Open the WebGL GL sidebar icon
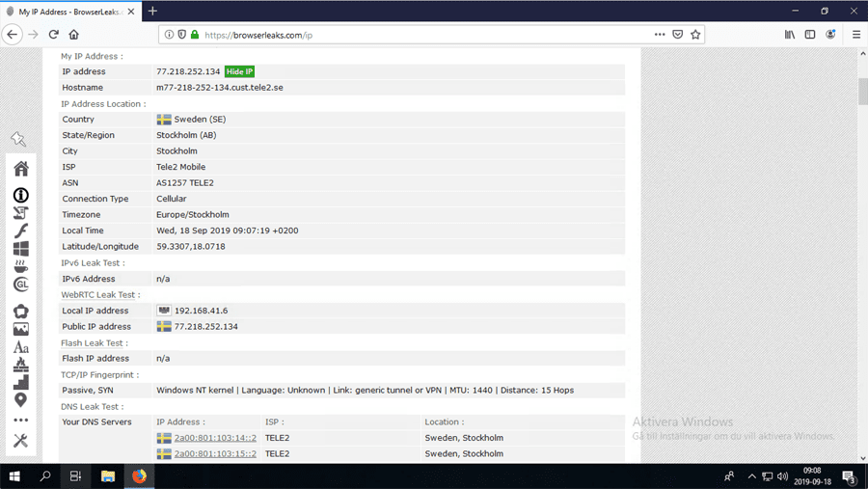 coord(21,285)
